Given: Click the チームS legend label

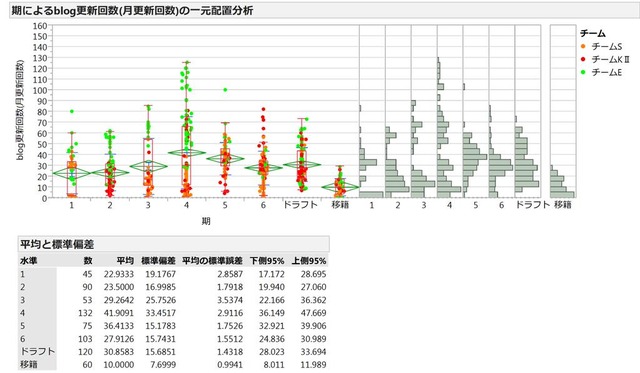Looking at the screenshot, I should (607, 47).
